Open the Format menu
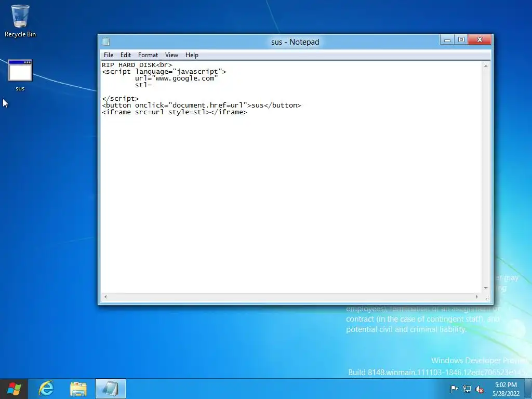Screen dimensions: 532x399 (148, 55)
